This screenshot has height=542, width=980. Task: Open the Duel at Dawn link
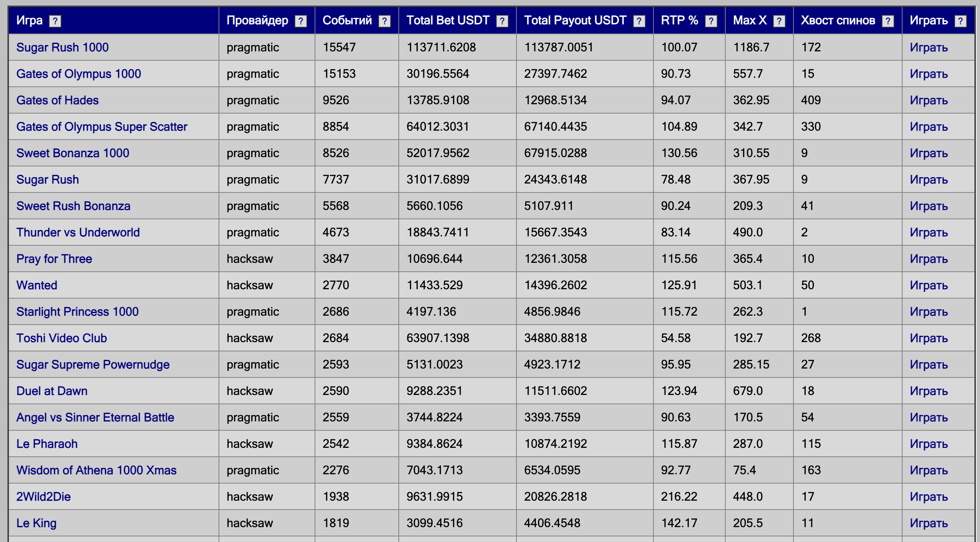click(x=52, y=390)
